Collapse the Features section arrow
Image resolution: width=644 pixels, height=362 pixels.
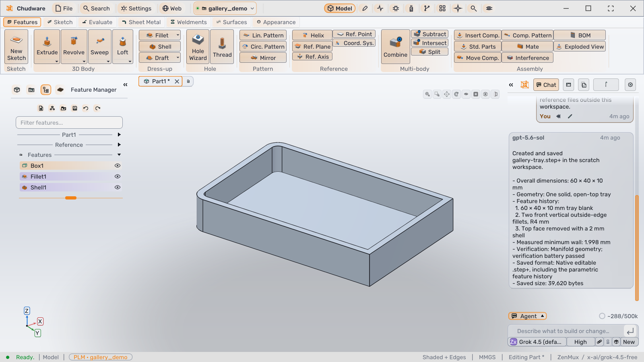tap(119, 155)
